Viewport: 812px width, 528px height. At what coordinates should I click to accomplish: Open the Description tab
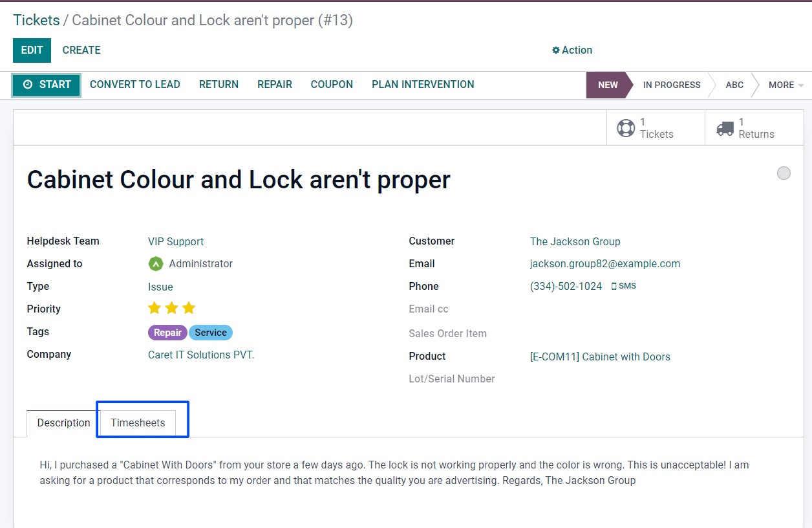pyautogui.click(x=63, y=423)
